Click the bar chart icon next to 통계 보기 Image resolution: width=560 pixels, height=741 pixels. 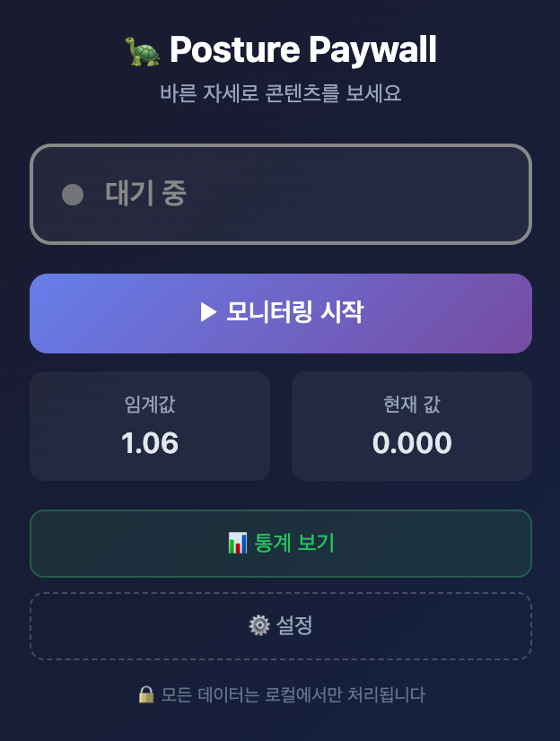coord(237,543)
